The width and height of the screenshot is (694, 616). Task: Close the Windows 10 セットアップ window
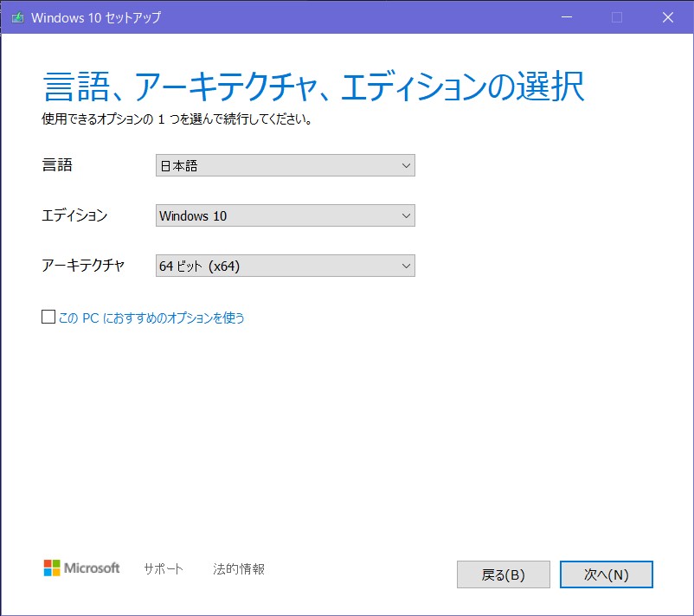coord(668,17)
